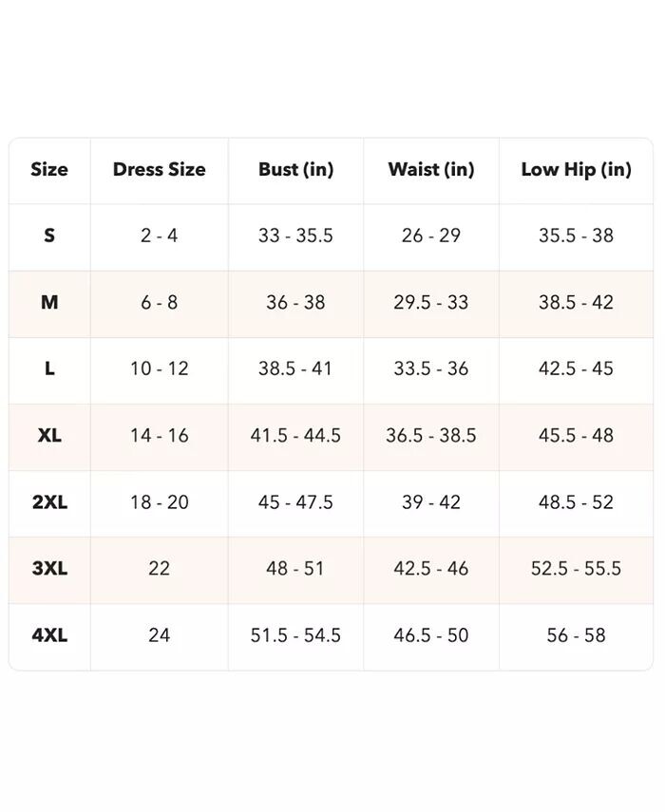The height and width of the screenshot is (812, 665).
Task: Click the dress size 2 - 4 cell
Action: [159, 236]
